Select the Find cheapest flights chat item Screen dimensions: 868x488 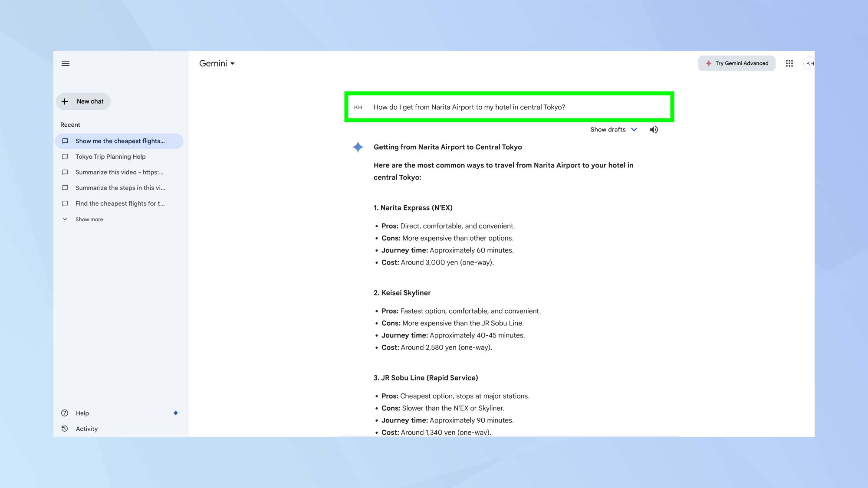120,203
